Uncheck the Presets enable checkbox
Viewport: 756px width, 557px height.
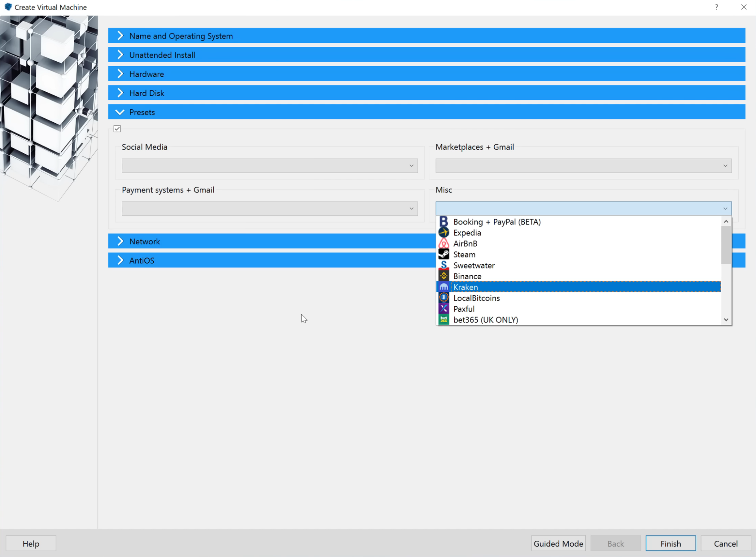117,129
